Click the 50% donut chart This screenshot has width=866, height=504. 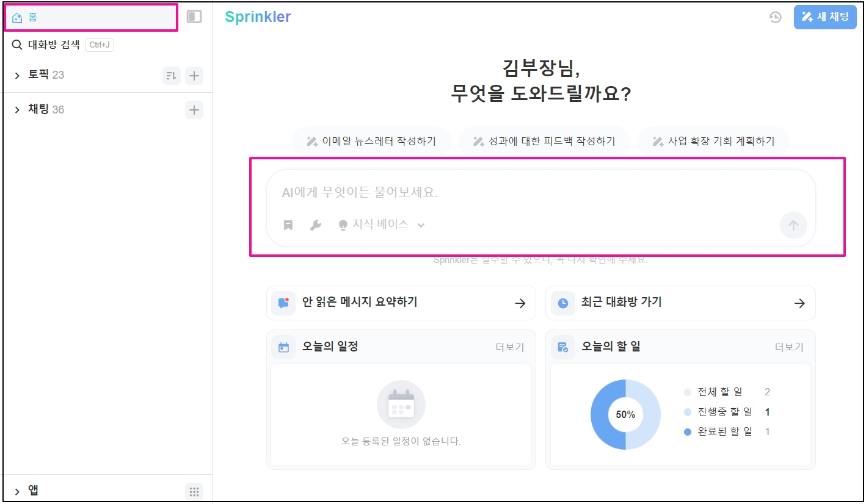click(625, 414)
